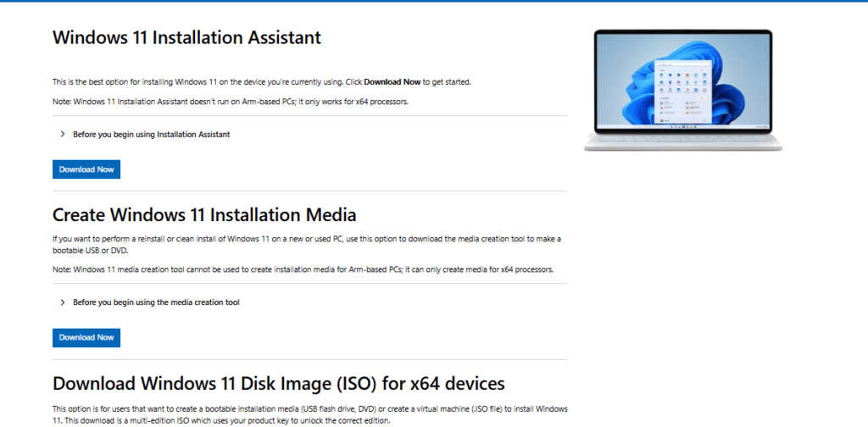Image resolution: width=868 pixels, height=427 pixels.
Task: Click the paragraph starting 'This option is for users'
Action: [309, 415]
